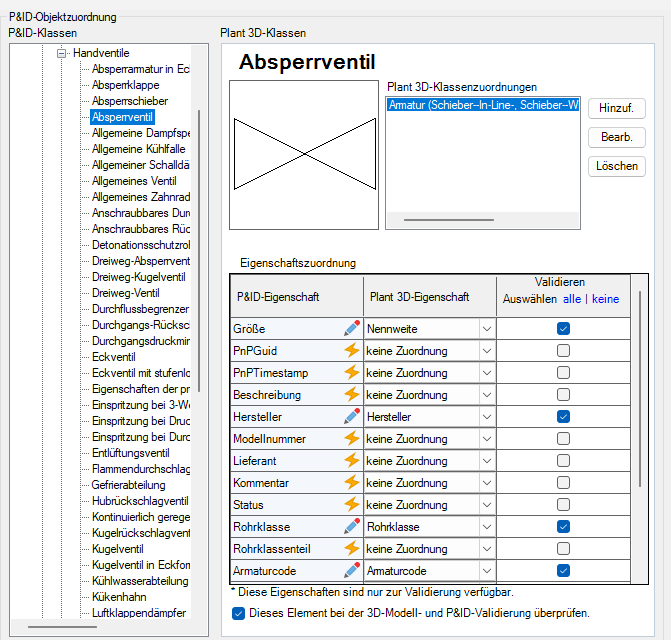Select the Armatur (Schieber--In-Line-) class mapping entry
Screen dimensions: 671x640
click(x=483, y=105)
